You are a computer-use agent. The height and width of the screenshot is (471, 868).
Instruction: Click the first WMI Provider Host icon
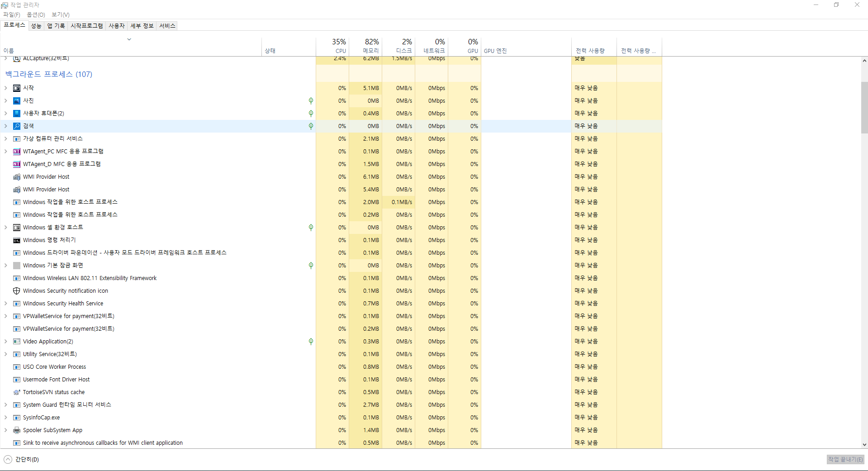pos(17,177)
